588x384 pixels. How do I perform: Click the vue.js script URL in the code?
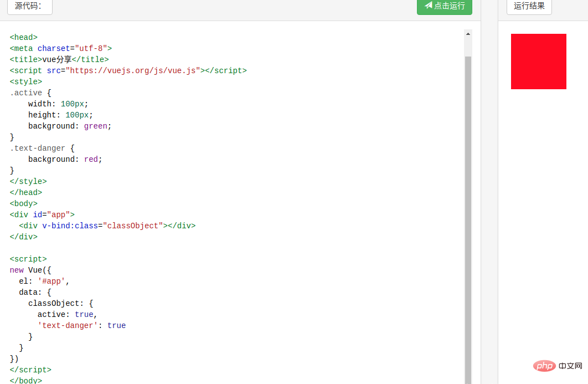[133, 70]
